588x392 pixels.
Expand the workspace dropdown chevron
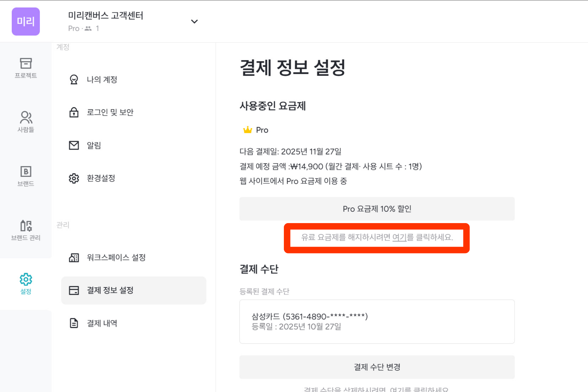[x=194, y=22]
